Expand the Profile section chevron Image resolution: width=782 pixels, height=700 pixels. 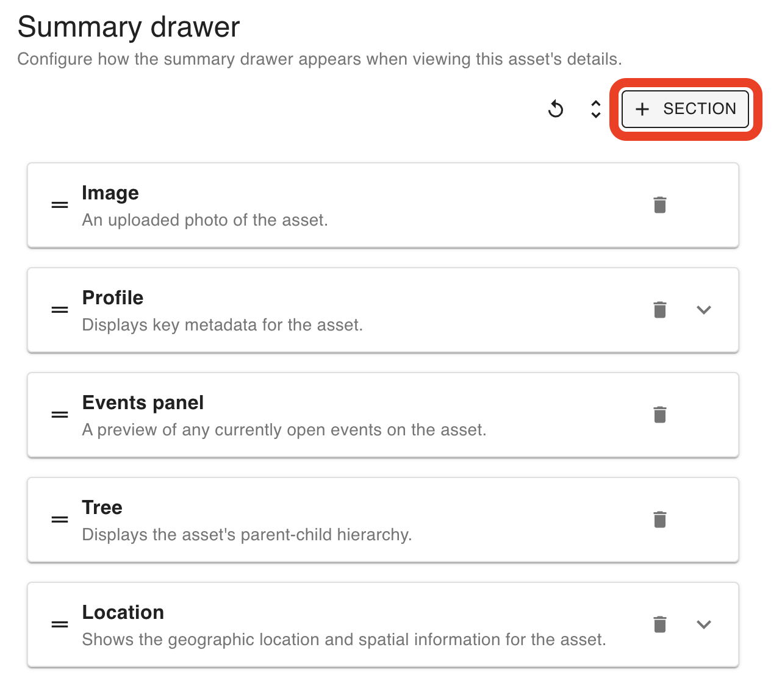click(x=703, y=310)
